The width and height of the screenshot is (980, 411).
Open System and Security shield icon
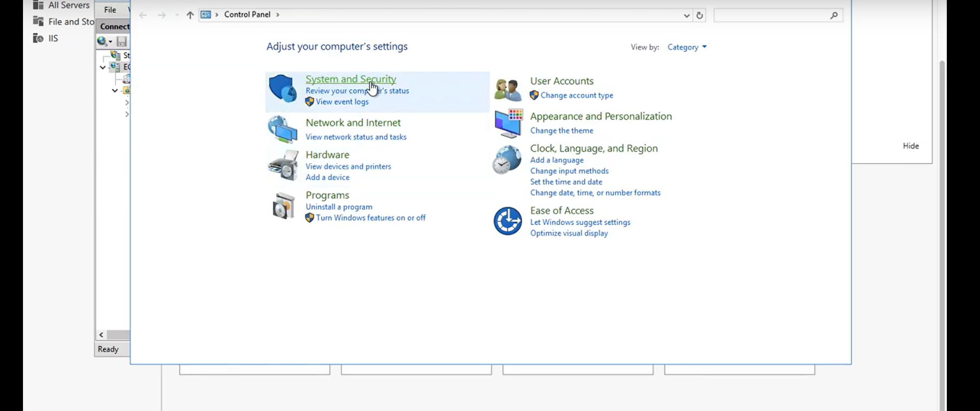tap(283, 88)
